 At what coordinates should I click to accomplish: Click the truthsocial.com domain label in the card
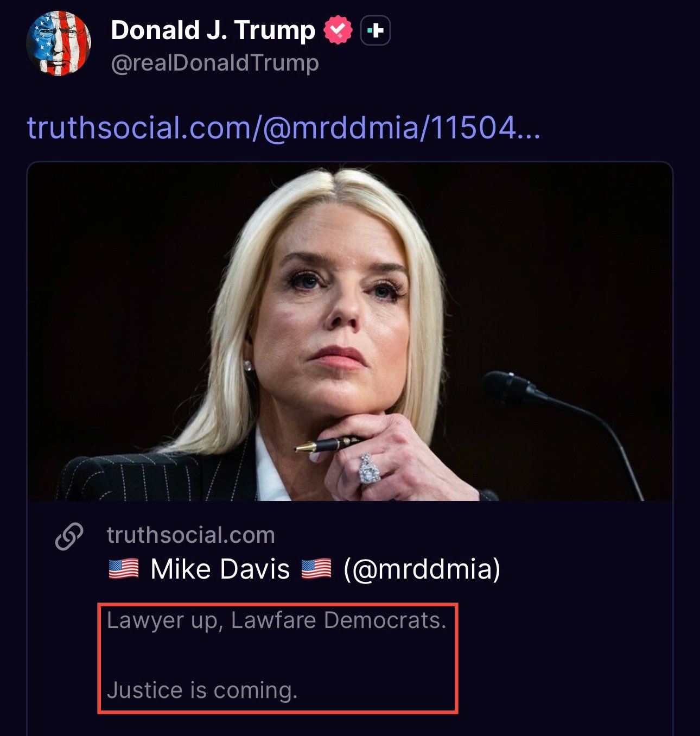tap(191, 535)
